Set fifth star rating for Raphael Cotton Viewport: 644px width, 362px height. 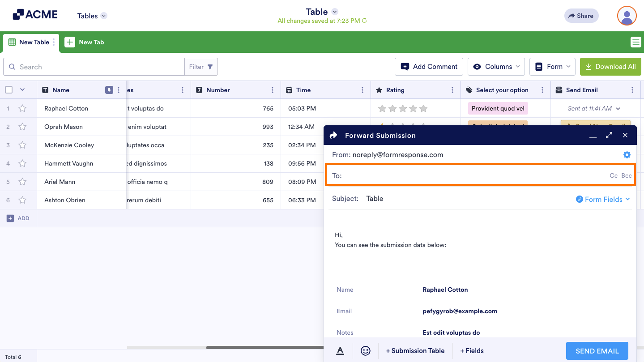pos(423,108)
